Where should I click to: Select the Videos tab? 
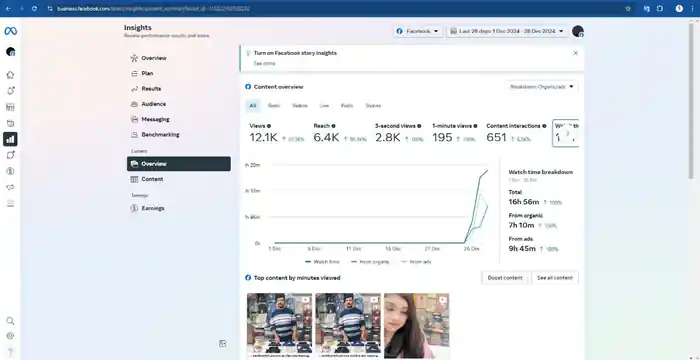(x=300, y=106)
